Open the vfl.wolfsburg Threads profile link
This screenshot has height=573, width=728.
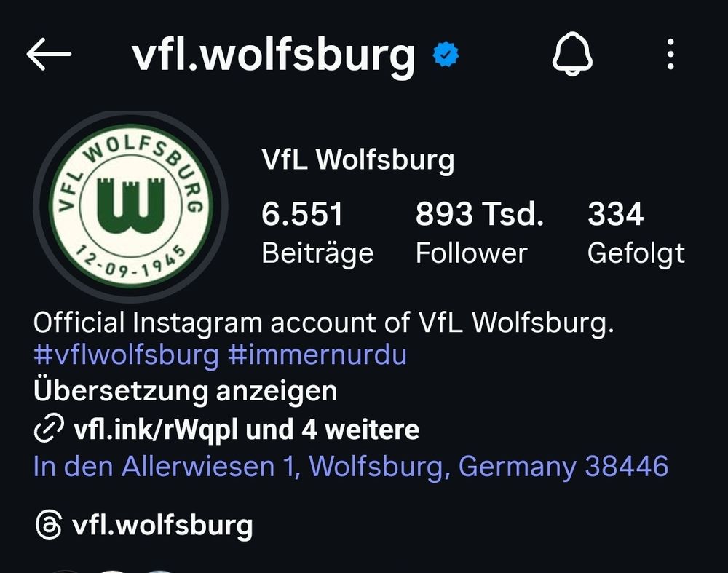point(162,525)
